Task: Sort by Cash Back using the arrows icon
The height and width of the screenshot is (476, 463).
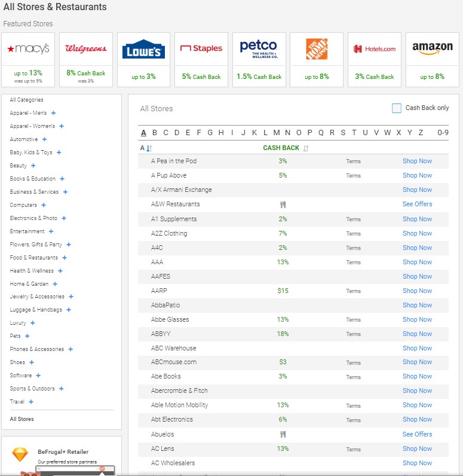Action: point(306,148)
